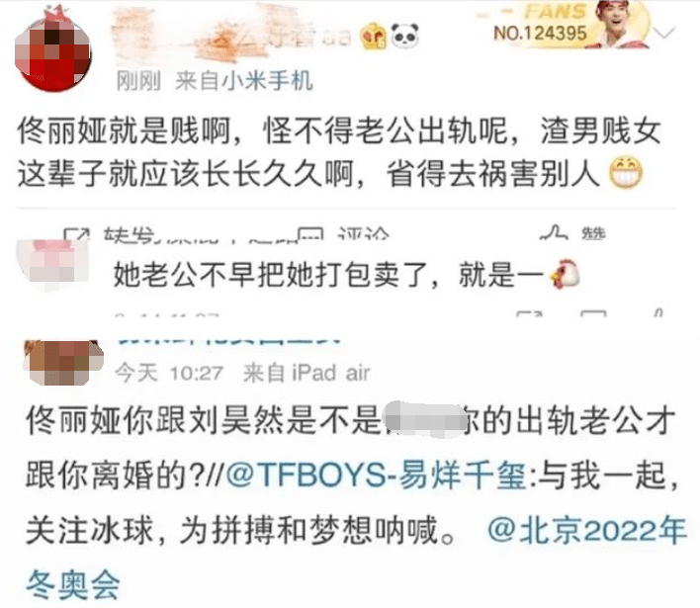Click the 今天 10:27 timestamp
The width and height of the screenshot is (700, 608).
pyautogui.click(x=169, y=373)
